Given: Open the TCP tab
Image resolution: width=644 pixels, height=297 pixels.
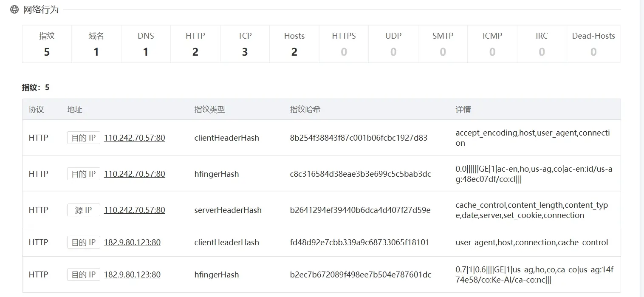Looking at the screenshot, I should [x=245, y=44].
